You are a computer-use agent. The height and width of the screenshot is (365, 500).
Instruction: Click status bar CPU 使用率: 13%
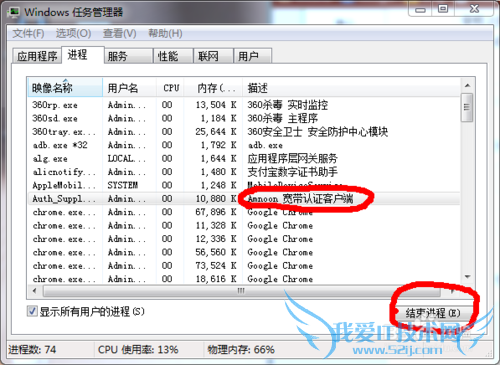point(138,350)
